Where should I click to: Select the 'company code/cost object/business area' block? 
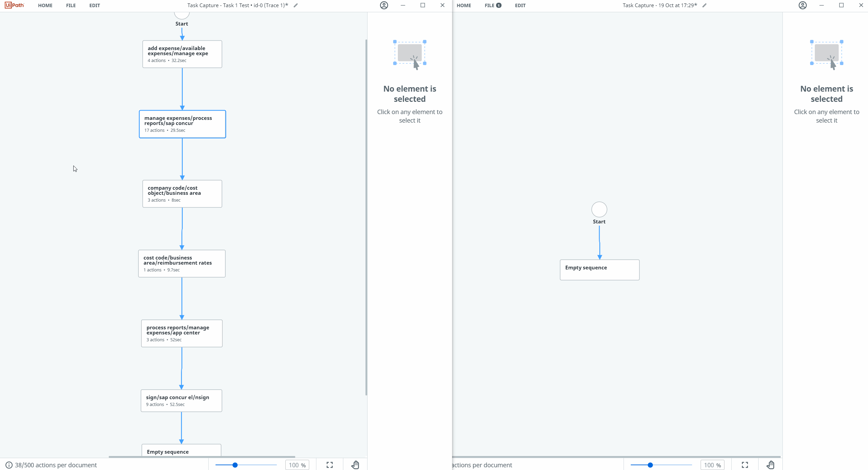point(182,193)
